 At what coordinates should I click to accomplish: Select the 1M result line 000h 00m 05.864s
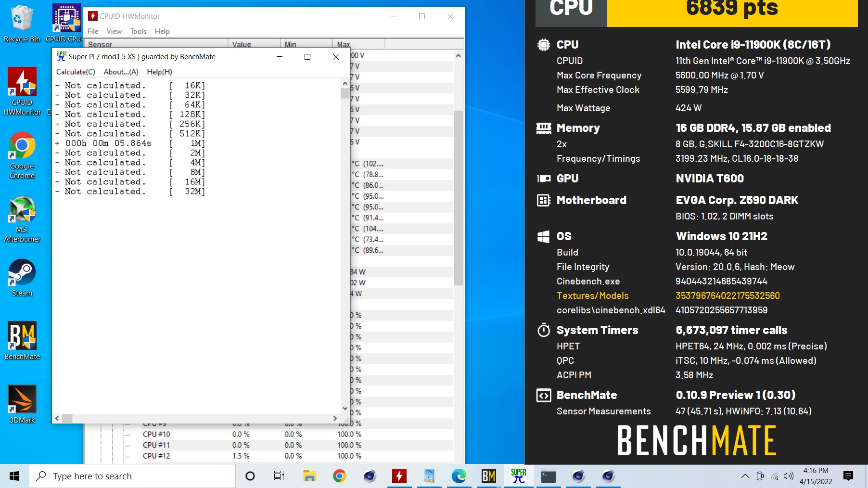130,143
